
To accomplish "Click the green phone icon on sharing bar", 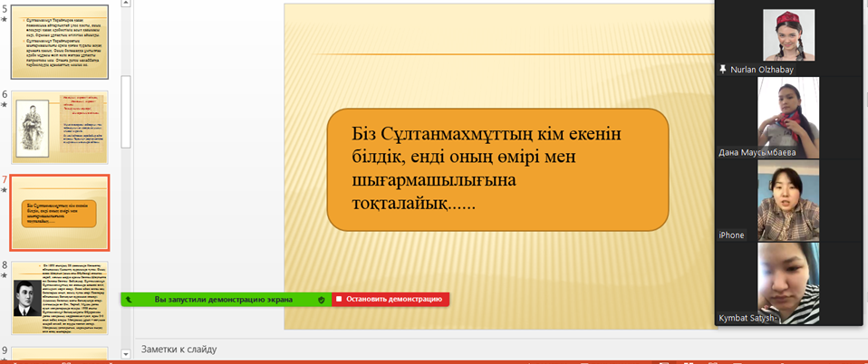I will coord(129,299).
